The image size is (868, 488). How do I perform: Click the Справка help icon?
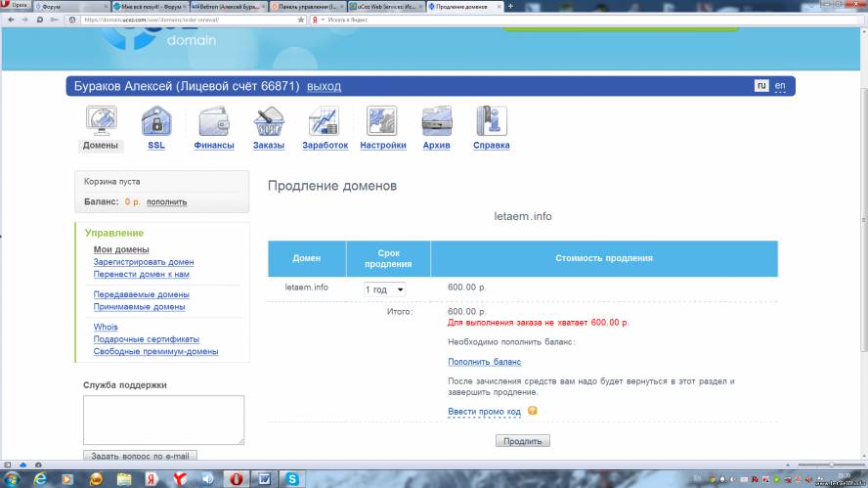[x=491, y=121]
